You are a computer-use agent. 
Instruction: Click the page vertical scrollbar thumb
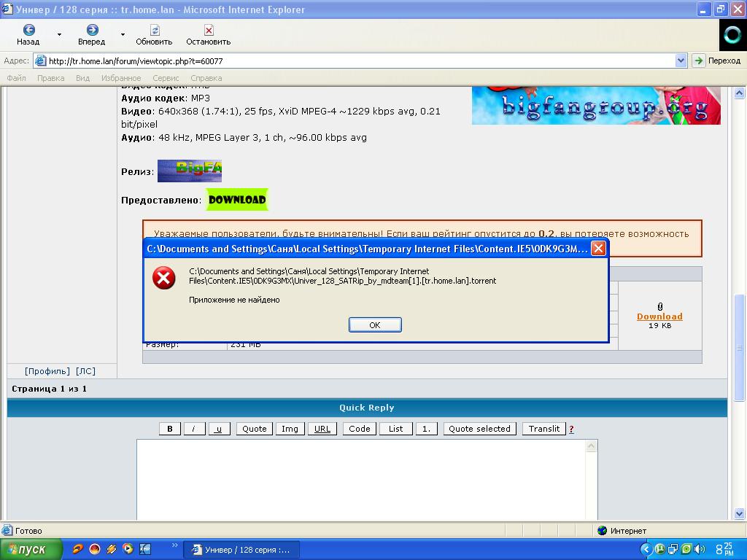pyautogui.click(x=740, y=349)
